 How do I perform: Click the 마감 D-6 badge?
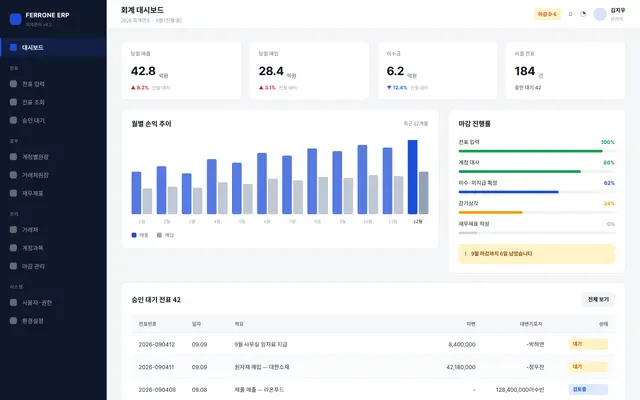click(547, 14)
